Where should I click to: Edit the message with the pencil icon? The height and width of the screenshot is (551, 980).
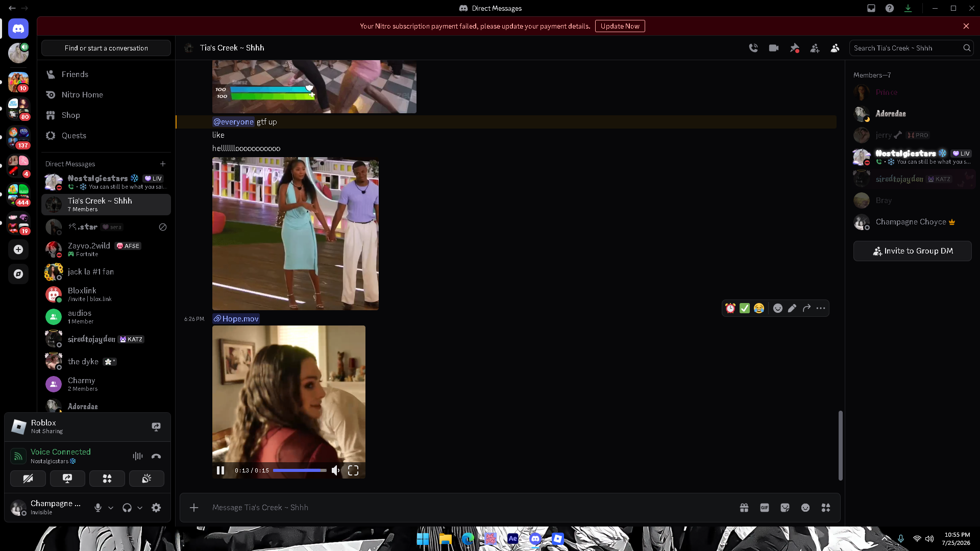(792, 308)
